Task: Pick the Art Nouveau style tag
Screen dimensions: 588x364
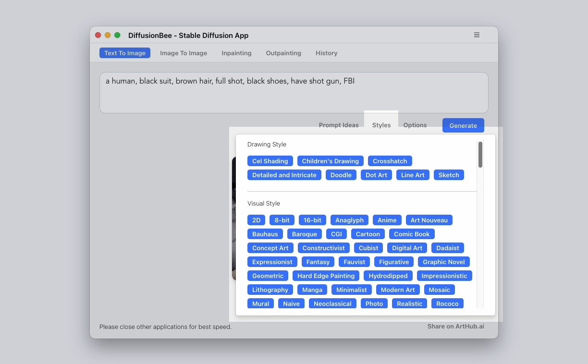Action: click(429, 220)
